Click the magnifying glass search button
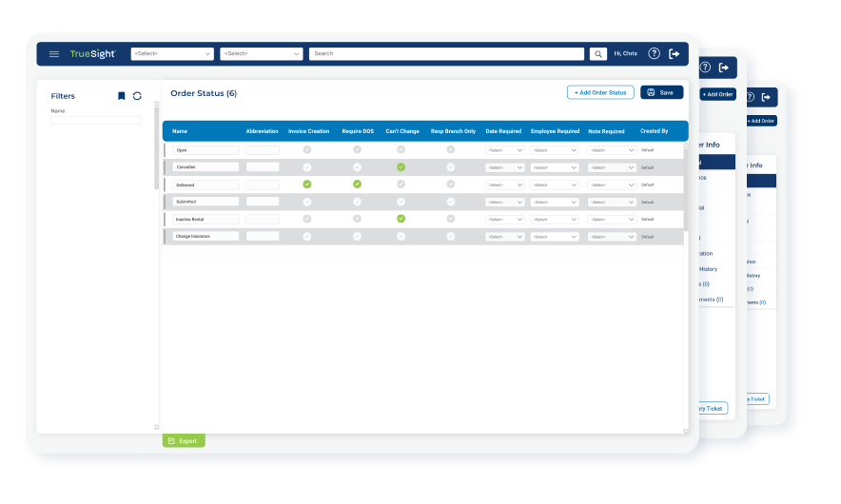 598,54
